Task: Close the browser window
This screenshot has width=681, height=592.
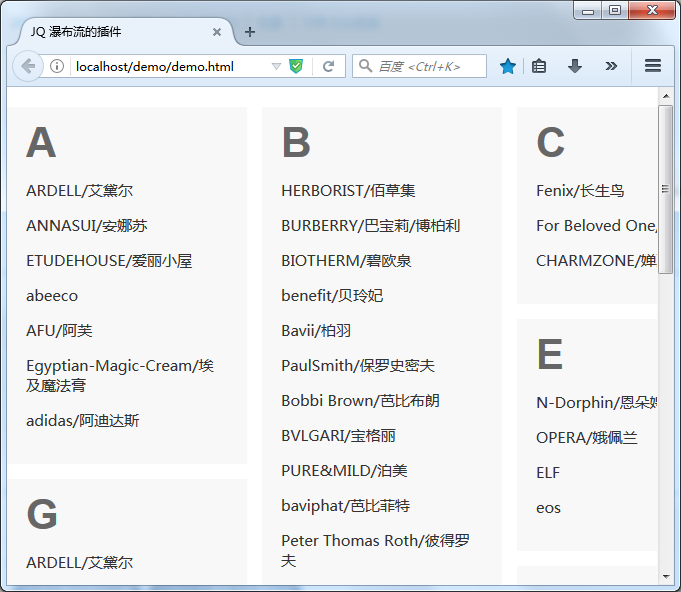Action: point(652,10)
